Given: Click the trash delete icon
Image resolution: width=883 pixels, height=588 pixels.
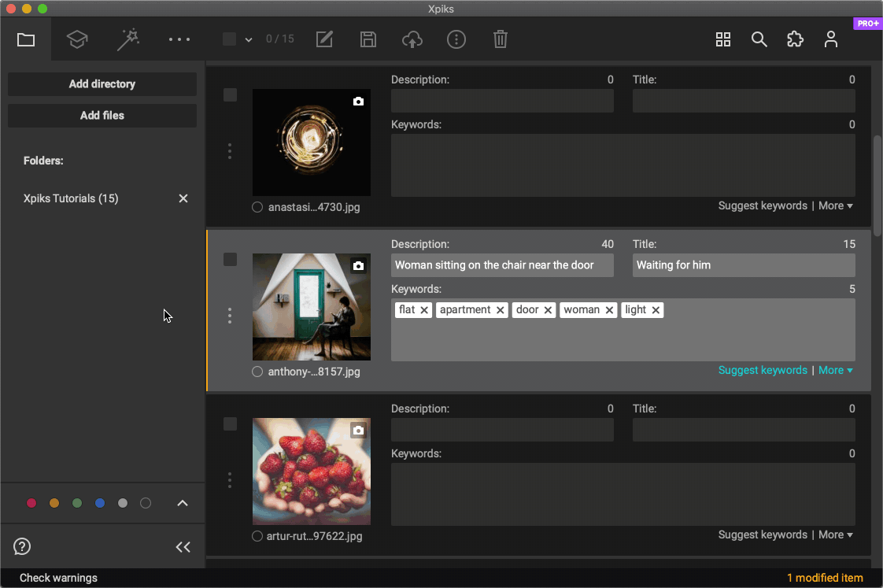Looking at the screenshot, I should pyautogui.click(x=501, y=39).
